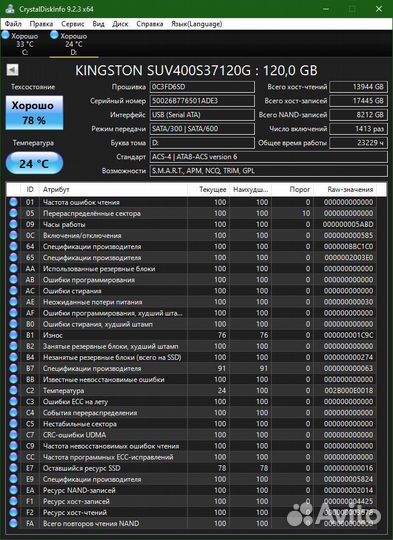
Task: Click the standard field ACS-4 | ATA8-ACS
Action: [269, 157]
